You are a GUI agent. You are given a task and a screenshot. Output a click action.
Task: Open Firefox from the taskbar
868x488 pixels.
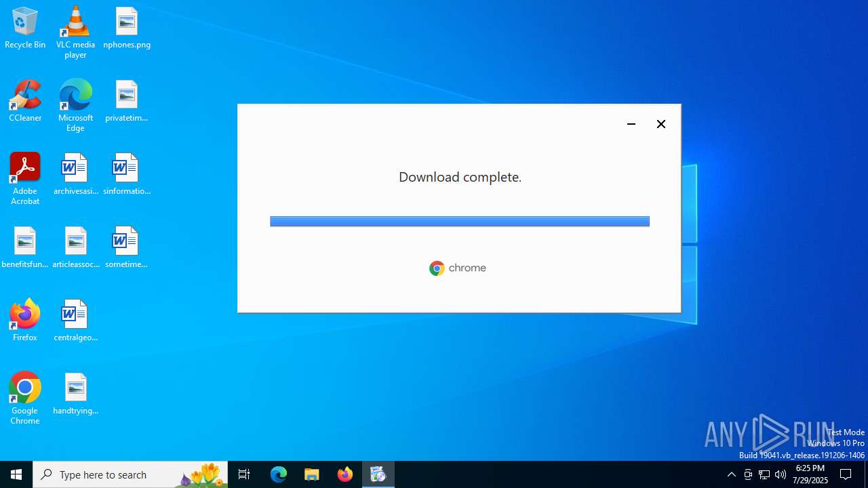click(x=345, y=474)
